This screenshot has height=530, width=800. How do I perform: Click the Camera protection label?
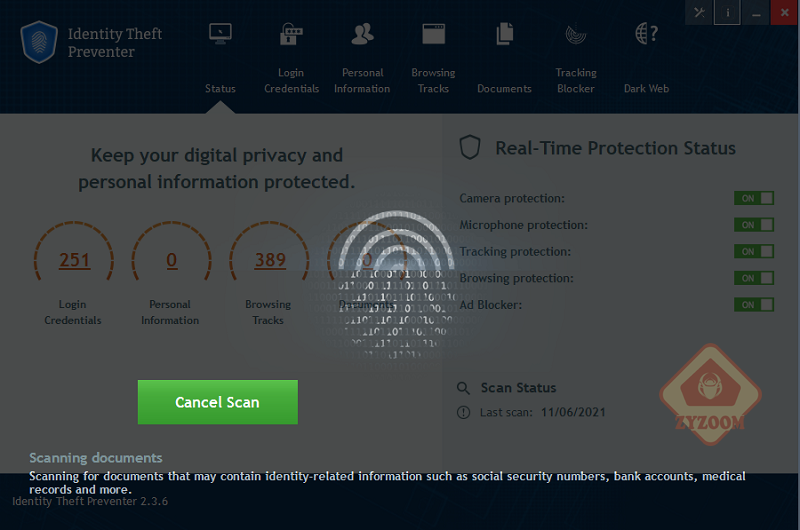click(x=512, y=198)
